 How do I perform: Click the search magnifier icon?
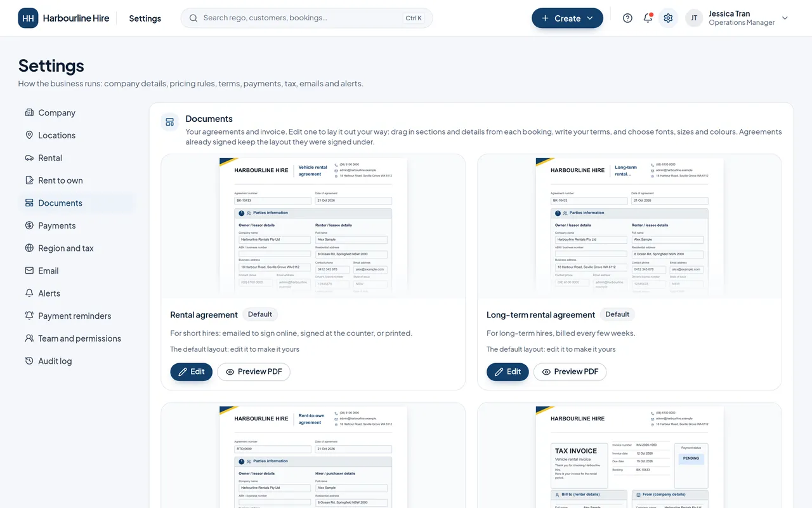(x=193, y=18)
